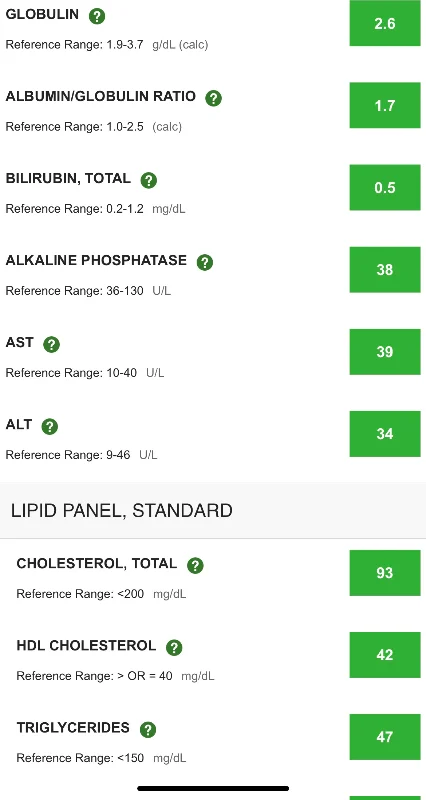Image resolution: width=426 pixels, height=800 pixels.
Task: Click ALKALINE PHOSPHATASE help question mark
Action: [205, 262]
